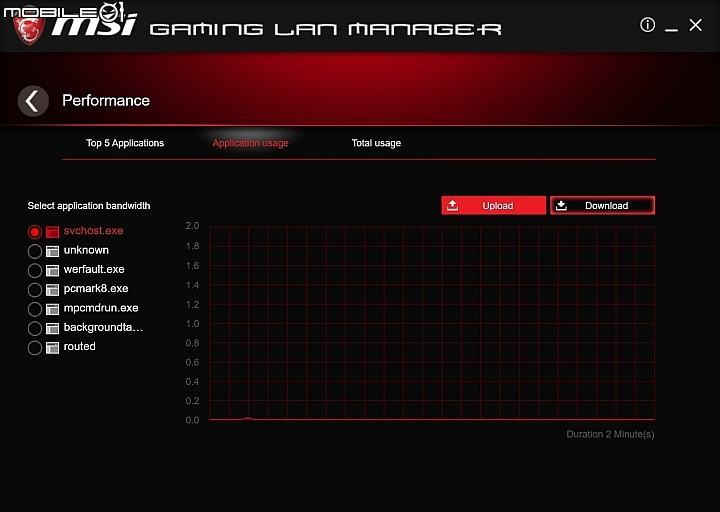Click the window icon beside unknown

coord(53,251)
